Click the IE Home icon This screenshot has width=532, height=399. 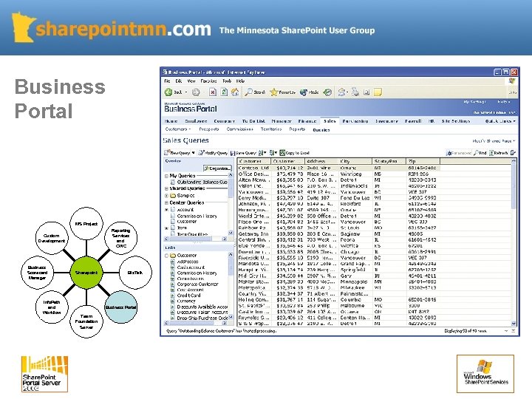pyautogui.click(x=235, y=92)
